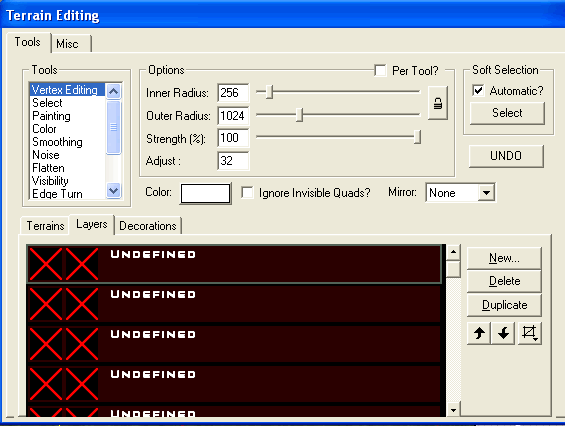
Task: Open the Decorations tab
Action: [148, 226]
